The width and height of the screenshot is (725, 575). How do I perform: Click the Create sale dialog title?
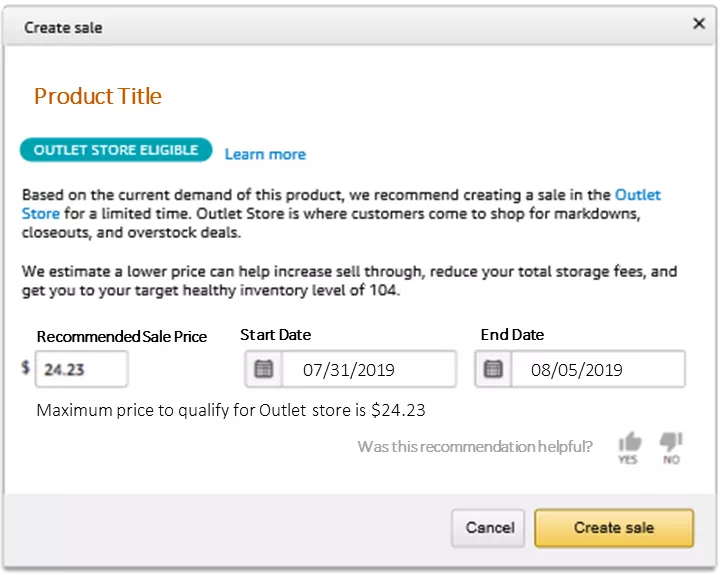pos(63,27)
